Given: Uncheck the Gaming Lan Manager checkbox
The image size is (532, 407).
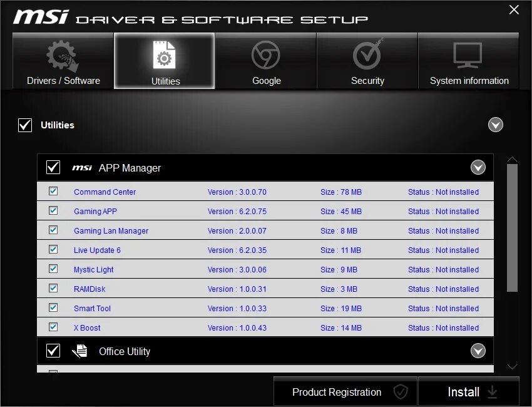Looking at the screenshot, I should coord(53,230).
